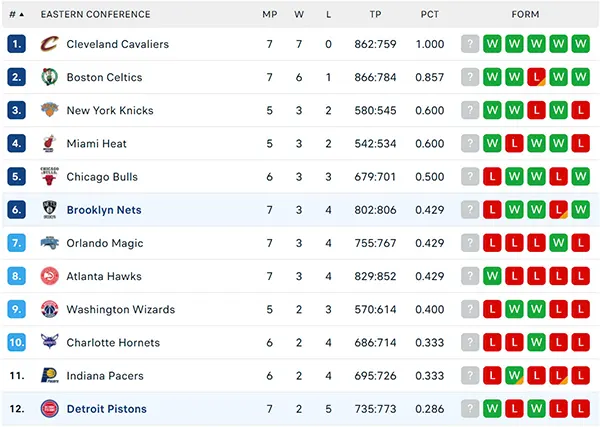Sort standings by W column header
Image resolution: width=600 pixels, height=427 pixels.
pos(299,15)
